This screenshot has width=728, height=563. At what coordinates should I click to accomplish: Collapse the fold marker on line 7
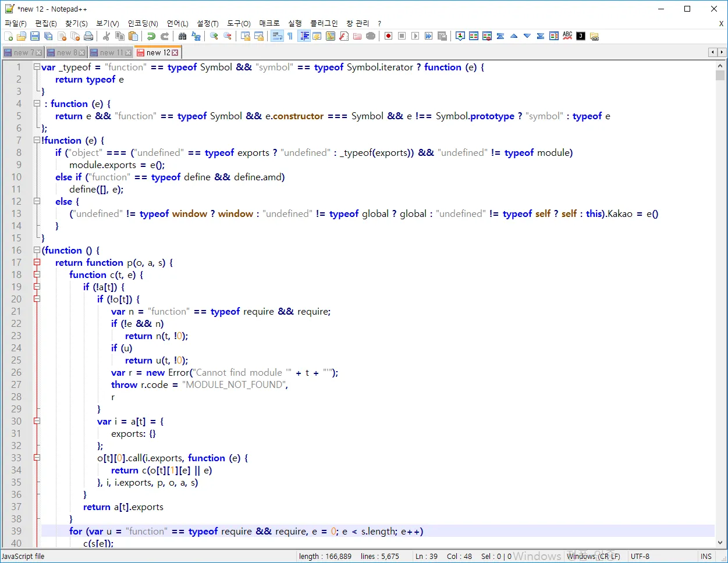pyautogui.click(x=37, y=140)
